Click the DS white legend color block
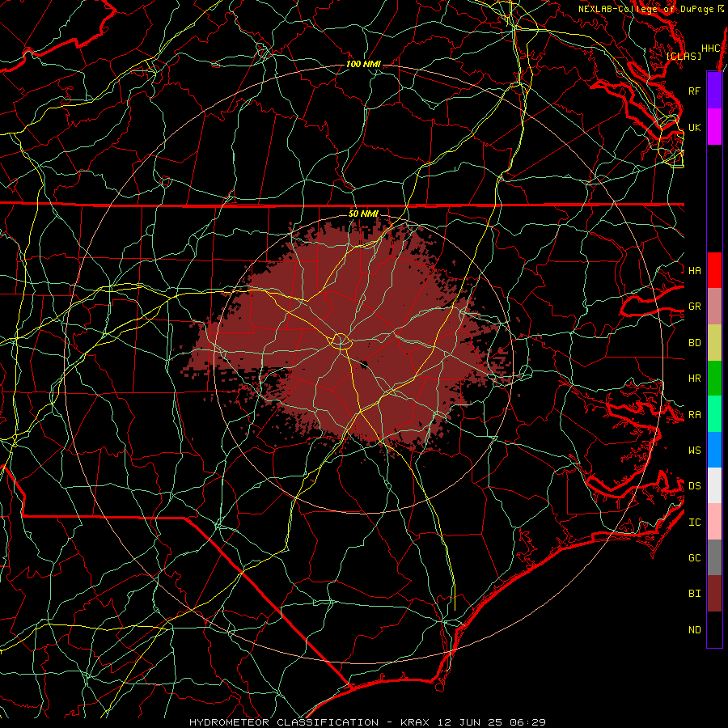The height and width of the screenshot is (728, 728). tap(714, 485)
